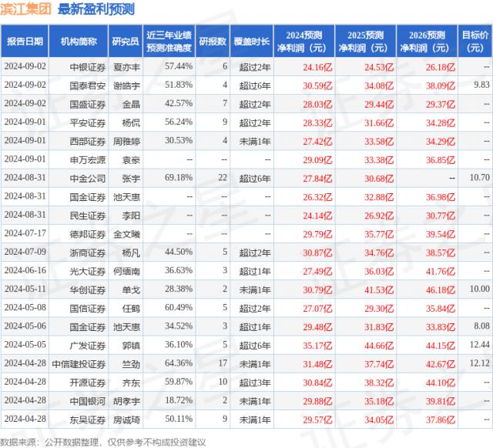Click researcher name 何缅南

point(126,271)
